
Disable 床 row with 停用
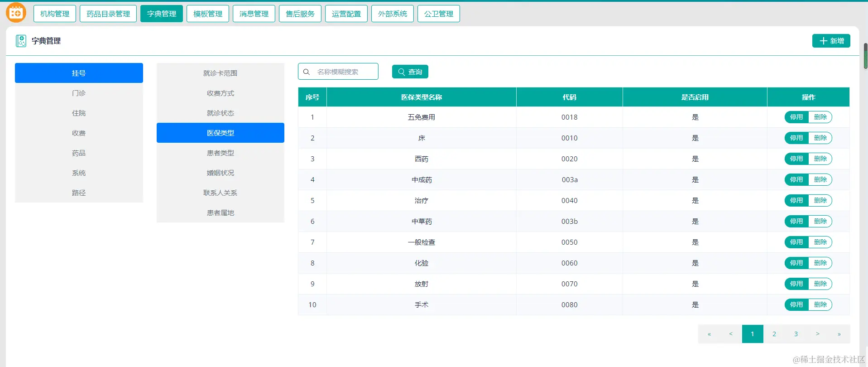click(796, 138)
